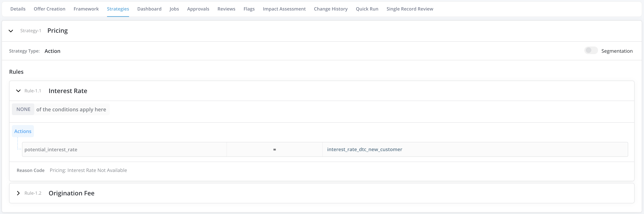Click the potential_interest_rate action field
Image resolution: width=644 pixels, height=214 pixels.
click(x=124, y=150)
